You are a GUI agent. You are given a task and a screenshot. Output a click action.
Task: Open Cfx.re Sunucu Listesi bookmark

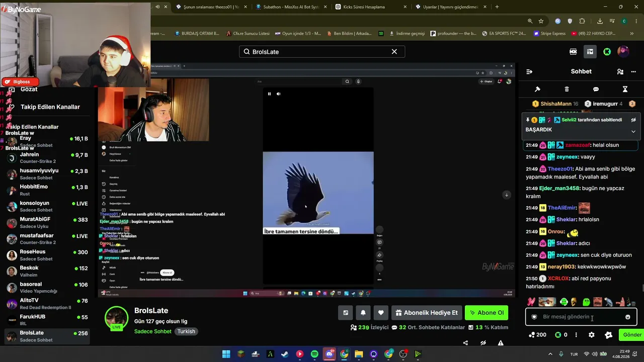(247, 34)
